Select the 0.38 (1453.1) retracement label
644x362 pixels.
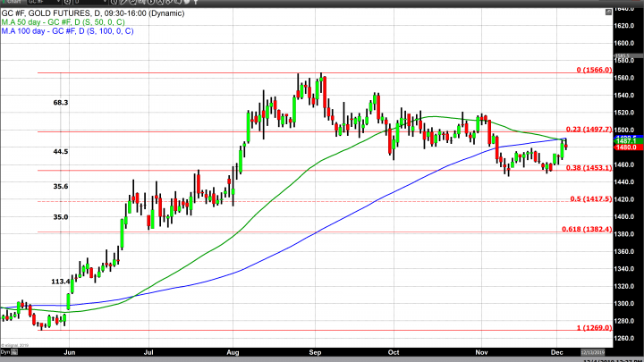point(589,167)
